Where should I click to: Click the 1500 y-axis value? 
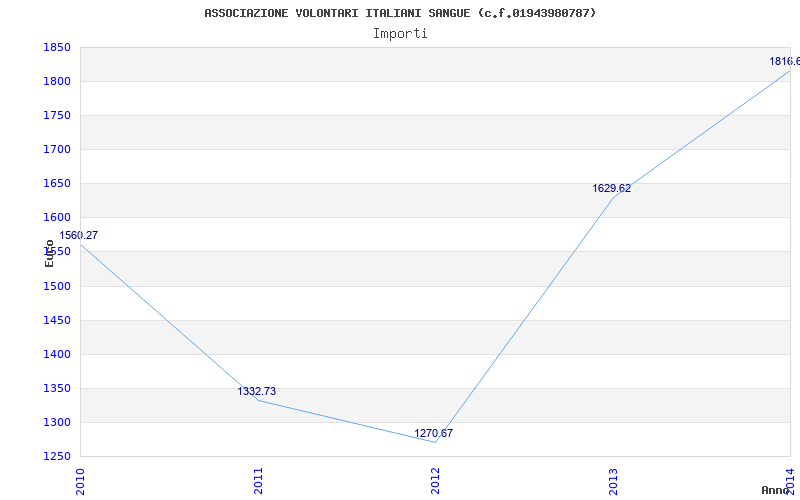click(57, 287)
